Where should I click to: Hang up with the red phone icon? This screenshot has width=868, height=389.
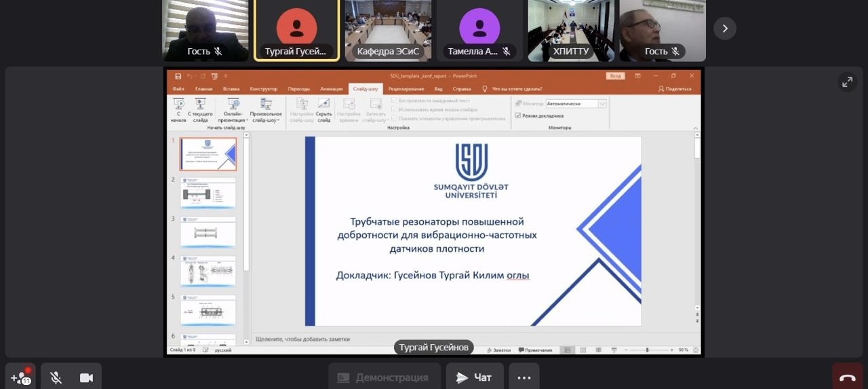point(847,378)
